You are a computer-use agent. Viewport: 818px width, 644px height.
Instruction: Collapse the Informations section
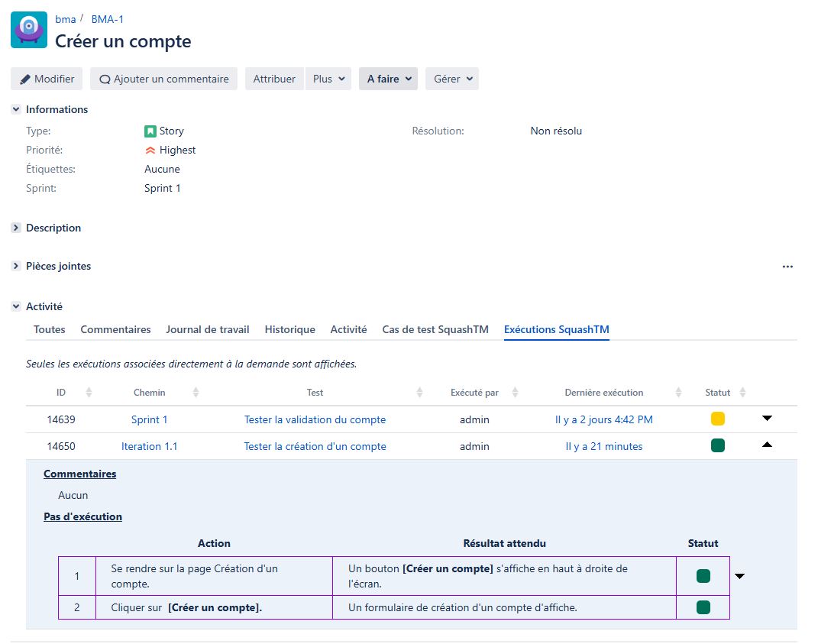coord(16,110)
